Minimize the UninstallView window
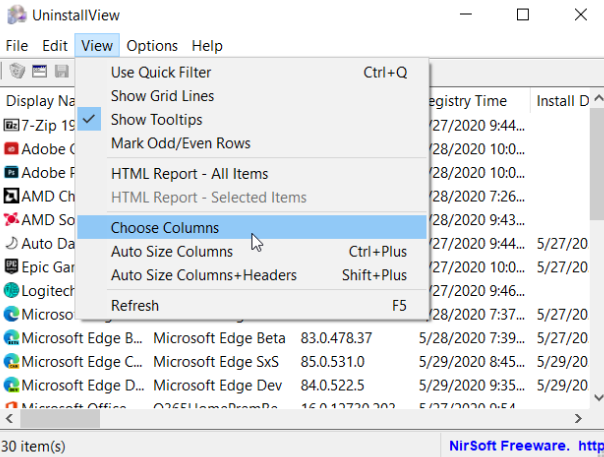The height and width of the screenshot is (457, 604). pyautogui.click(x=466, y=15)
